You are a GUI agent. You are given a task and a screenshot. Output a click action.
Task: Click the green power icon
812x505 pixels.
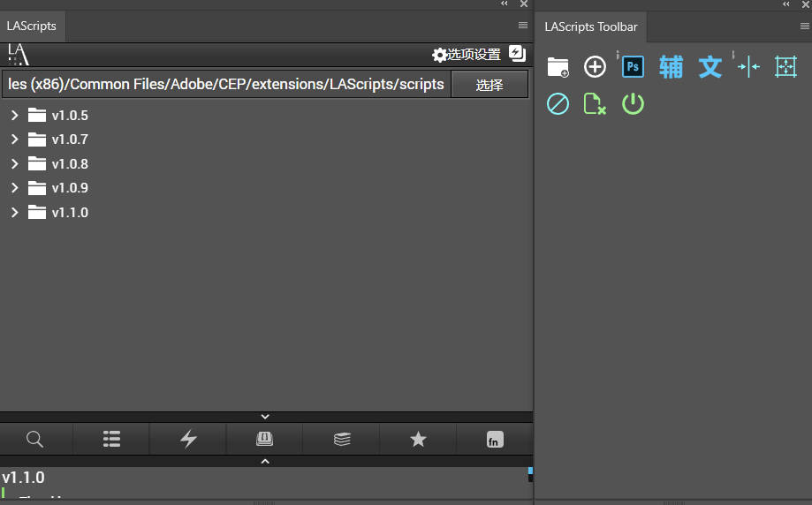(x=633, y=104)
